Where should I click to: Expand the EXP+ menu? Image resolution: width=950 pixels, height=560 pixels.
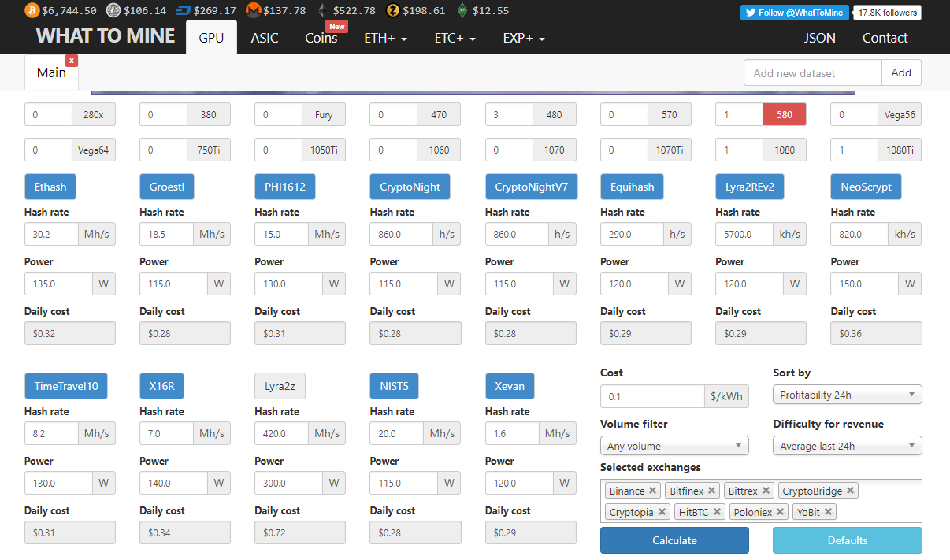524,38
